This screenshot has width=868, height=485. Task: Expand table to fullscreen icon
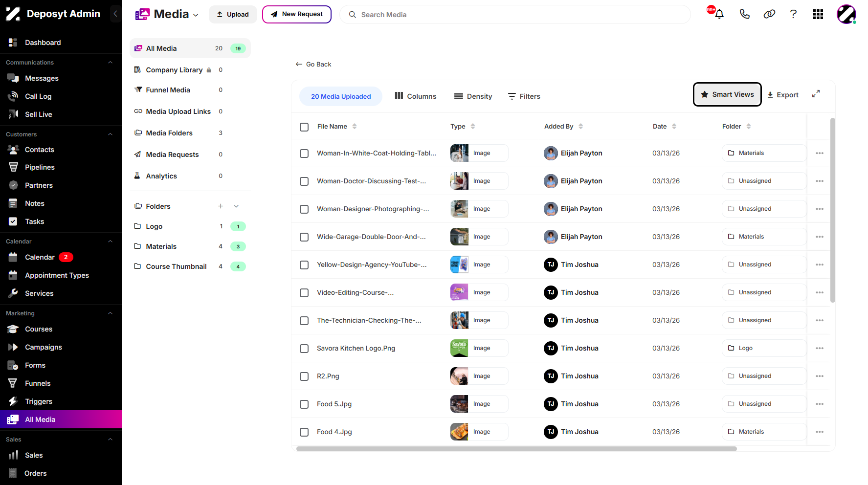tap(816, 94)
